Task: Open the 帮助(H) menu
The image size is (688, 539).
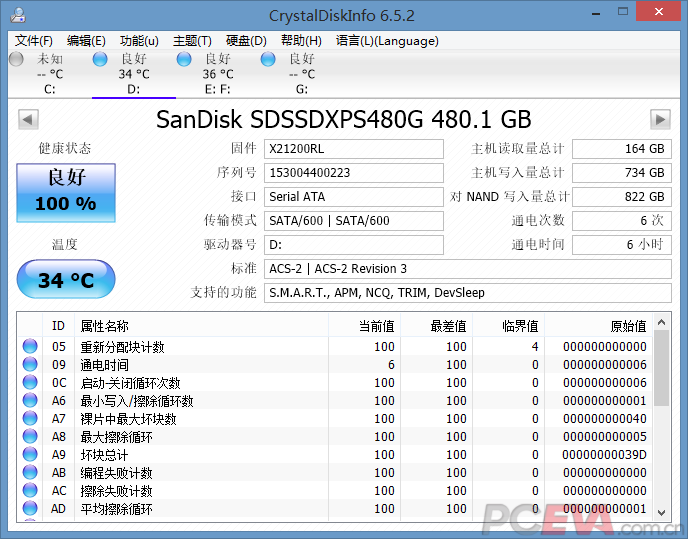Action: pyautogui.click(x=301, y=41)
